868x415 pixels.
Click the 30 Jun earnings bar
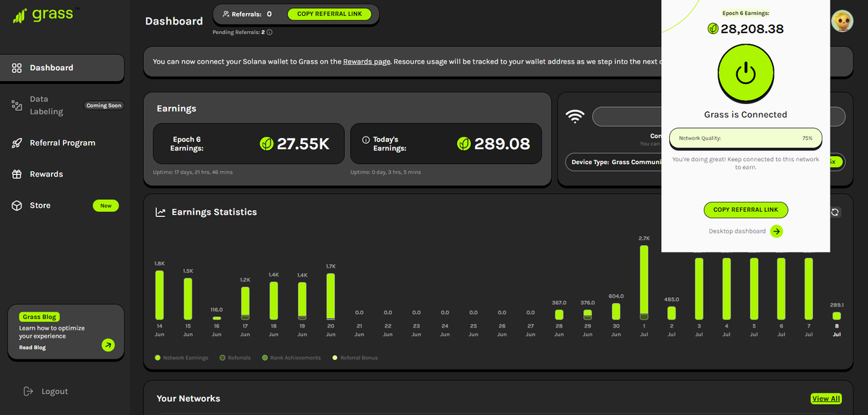pyautogui.click(x=616, y=312)
